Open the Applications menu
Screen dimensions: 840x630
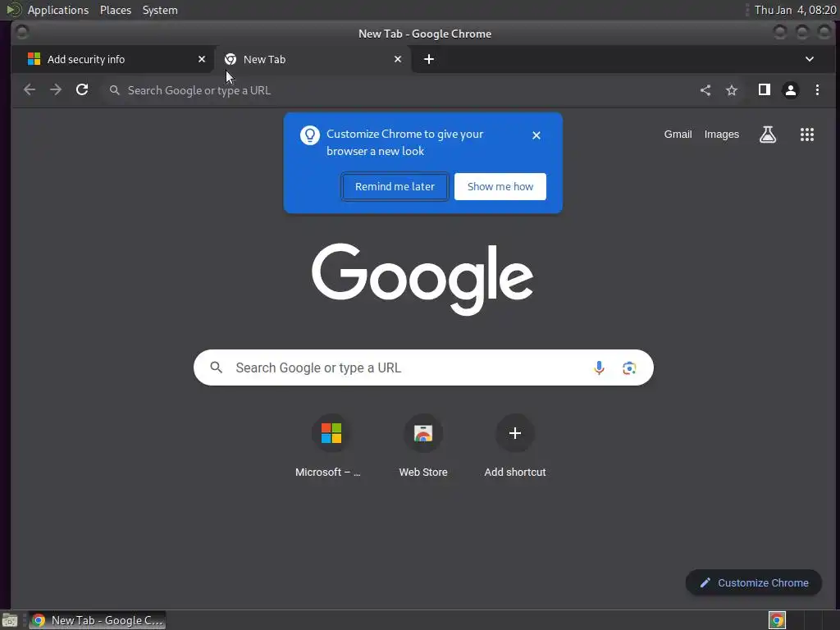point(58,10)
